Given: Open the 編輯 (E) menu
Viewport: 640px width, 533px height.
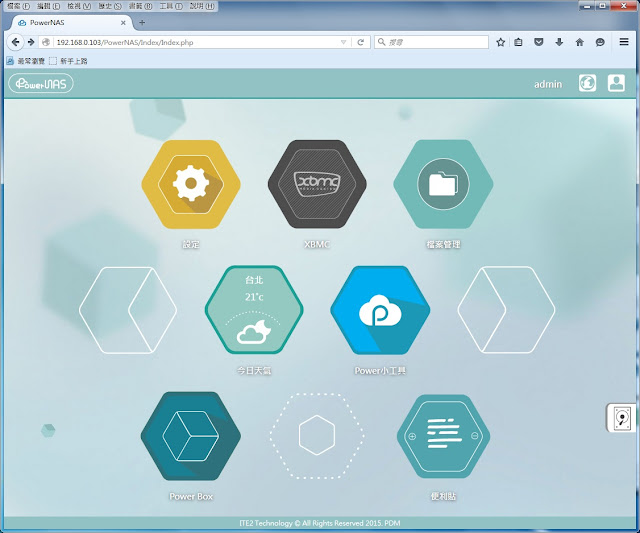Looking at the screenshot, I should coord(48,6).
